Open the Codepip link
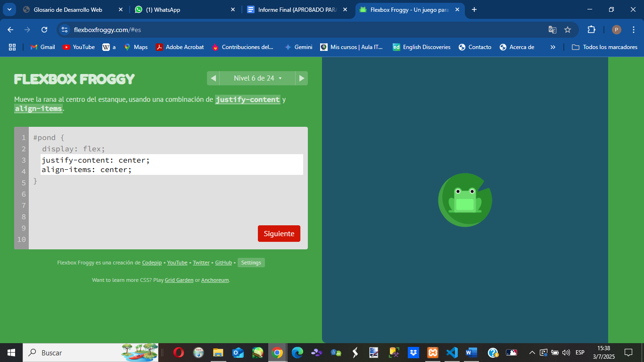The image size is (644, 362). coord(152,263)
